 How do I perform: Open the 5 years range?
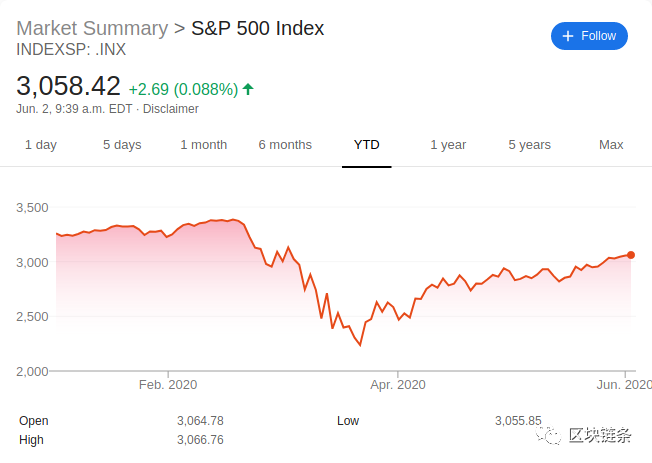pyautogui.click(x=529, y=145)
